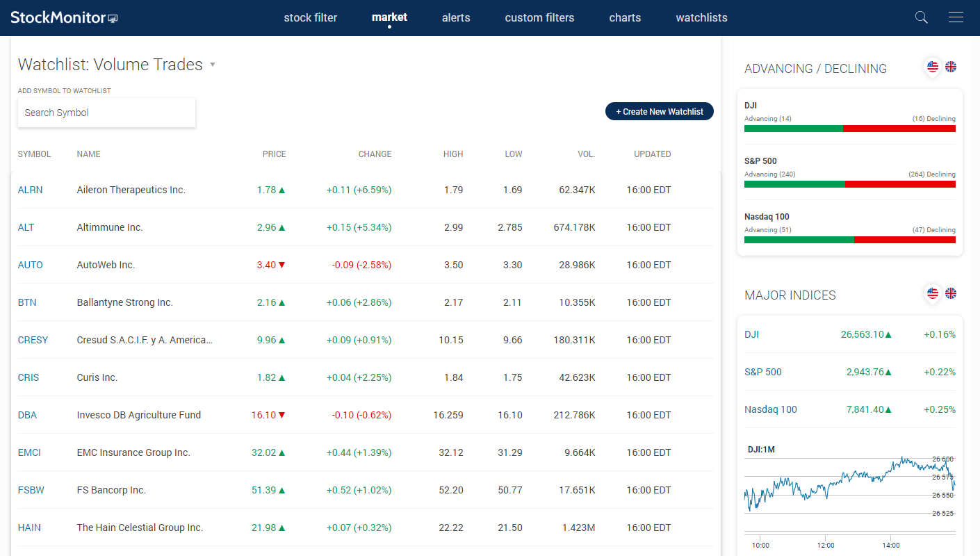Open ALRN Aileron Therapeutics details

(30, 189)
